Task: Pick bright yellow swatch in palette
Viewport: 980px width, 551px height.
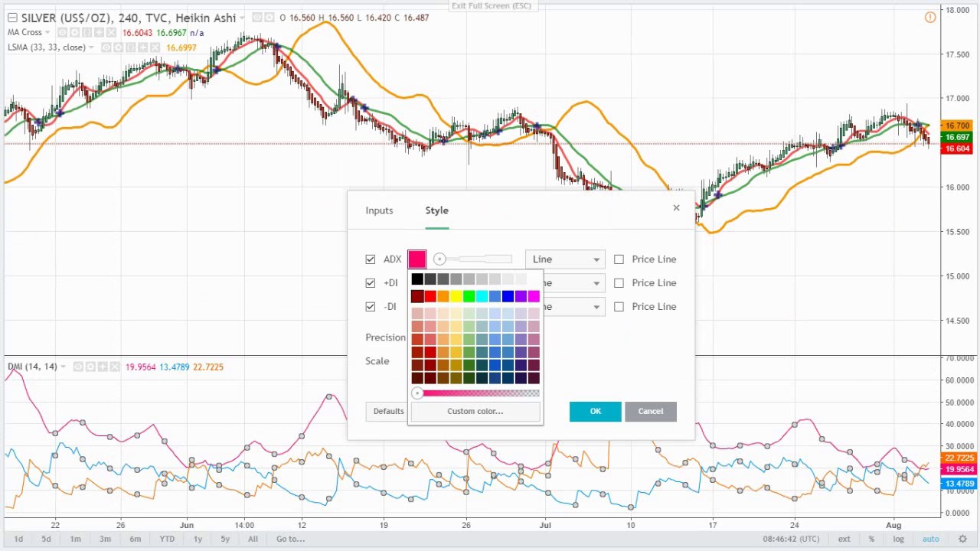Action: [x=456, y=297]
